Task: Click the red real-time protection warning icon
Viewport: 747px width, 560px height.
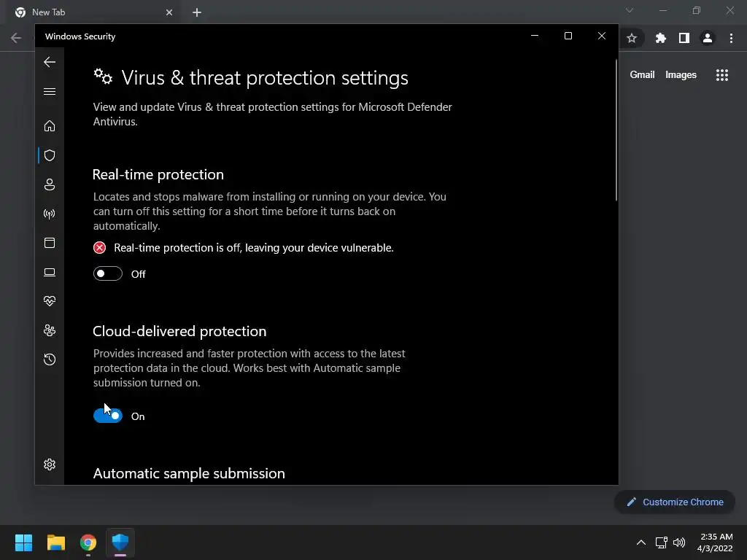Action: pos(99,248)
